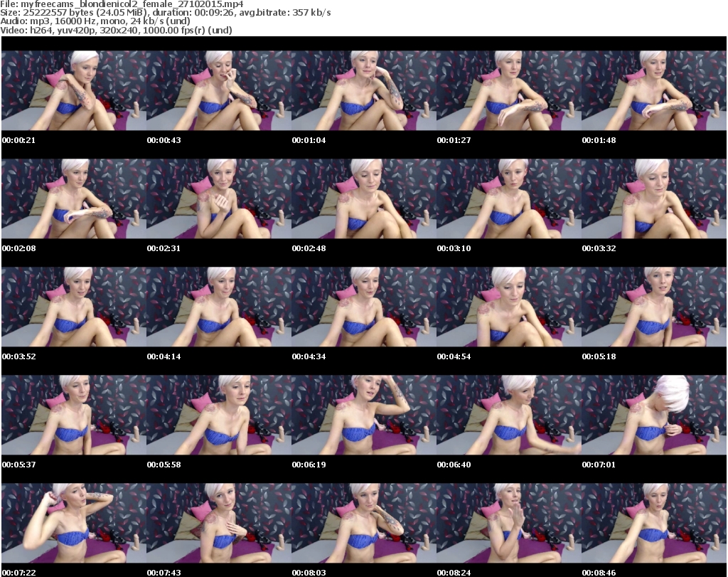This screenshot has height=577, width=728.
Task: Select the timestamp label '00:07:43'
Action: click(x=164, y=573)
